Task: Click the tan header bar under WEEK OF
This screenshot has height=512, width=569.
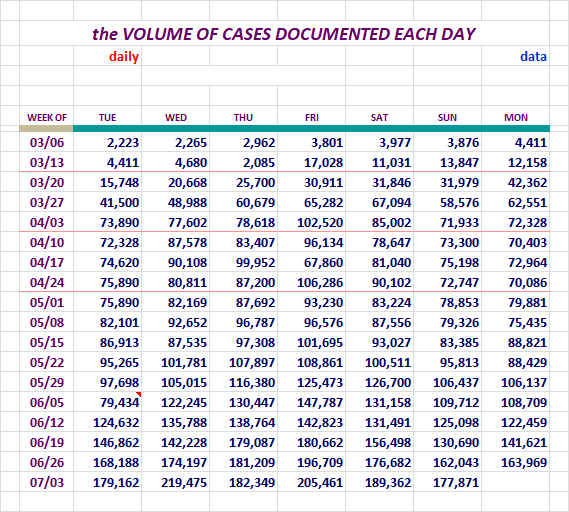Action: tap(46, 128)
